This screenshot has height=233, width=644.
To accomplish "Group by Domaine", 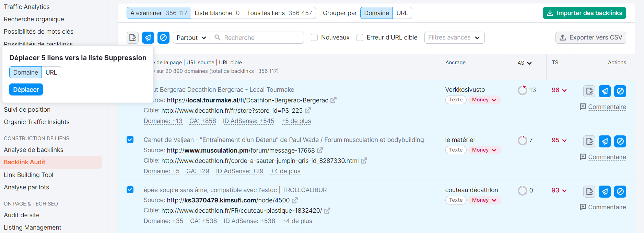I will click(x=376, y=13).
